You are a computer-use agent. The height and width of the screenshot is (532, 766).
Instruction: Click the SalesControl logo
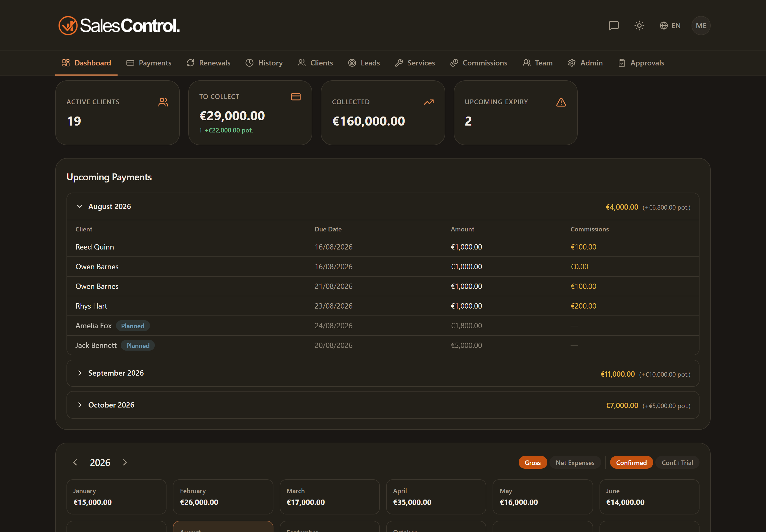(119, 26)
